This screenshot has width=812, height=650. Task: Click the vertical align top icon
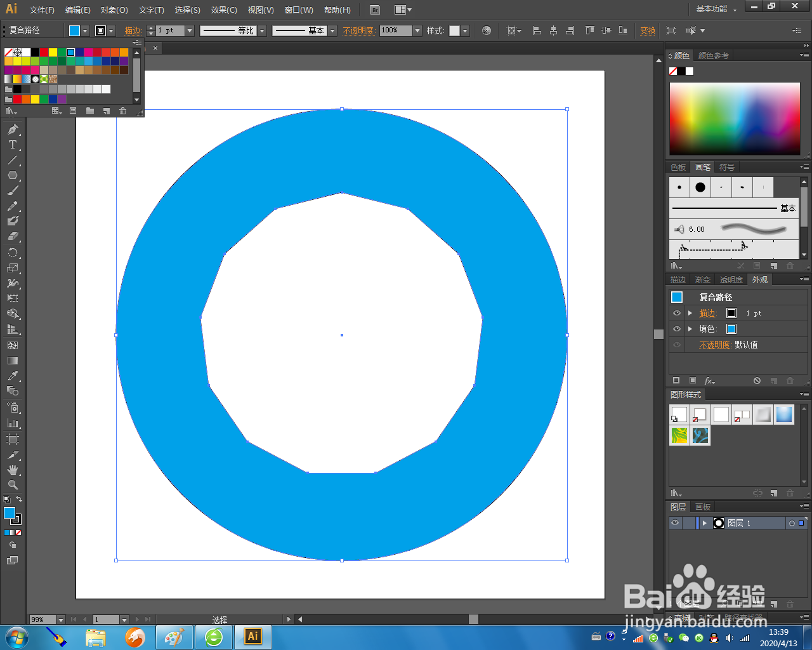tap(590, 30)
